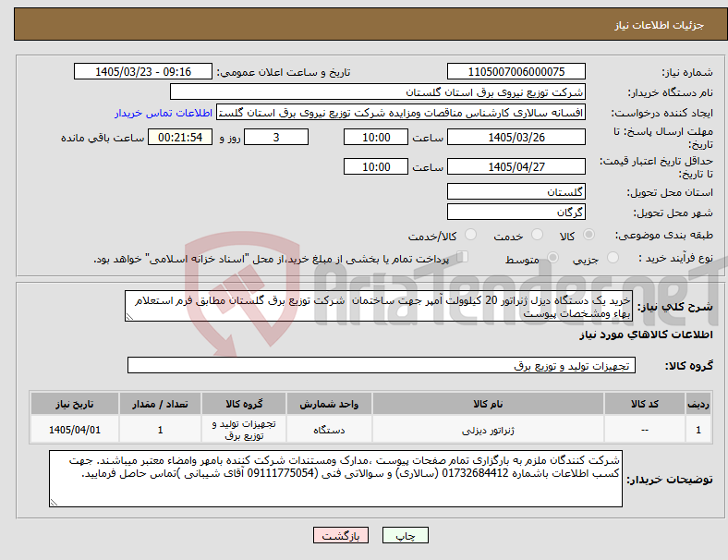Click the شرح کلی نیاز description textarea

point(379,306)
